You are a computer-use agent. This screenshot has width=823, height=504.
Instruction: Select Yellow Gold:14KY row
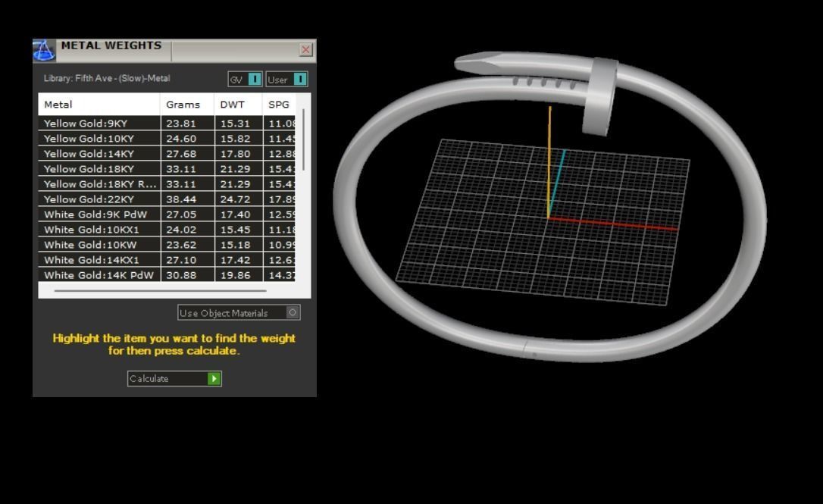point(167,154)
